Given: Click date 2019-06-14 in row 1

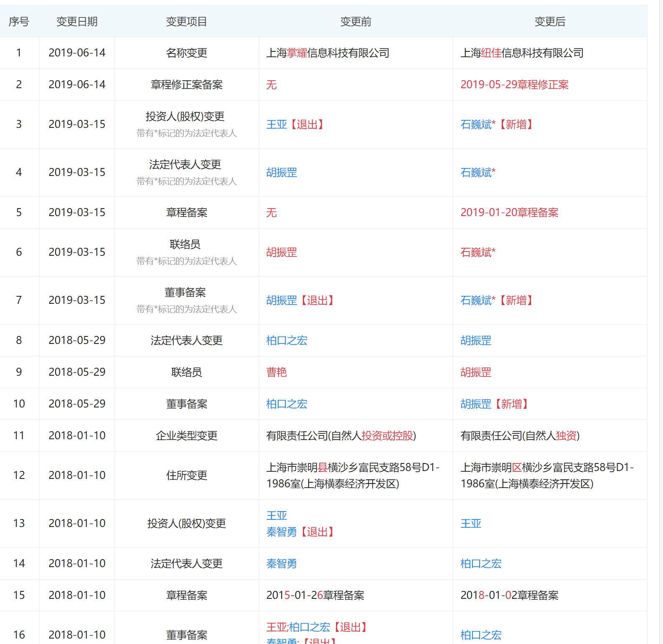Looking at the screenshot, I should 77,53.
